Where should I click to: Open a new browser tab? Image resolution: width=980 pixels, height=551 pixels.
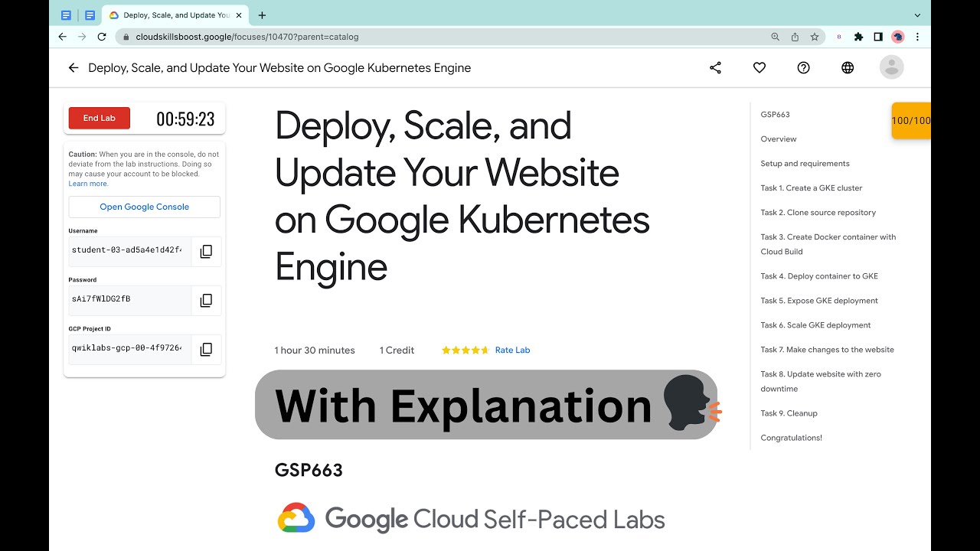click(x=262, y=15)
